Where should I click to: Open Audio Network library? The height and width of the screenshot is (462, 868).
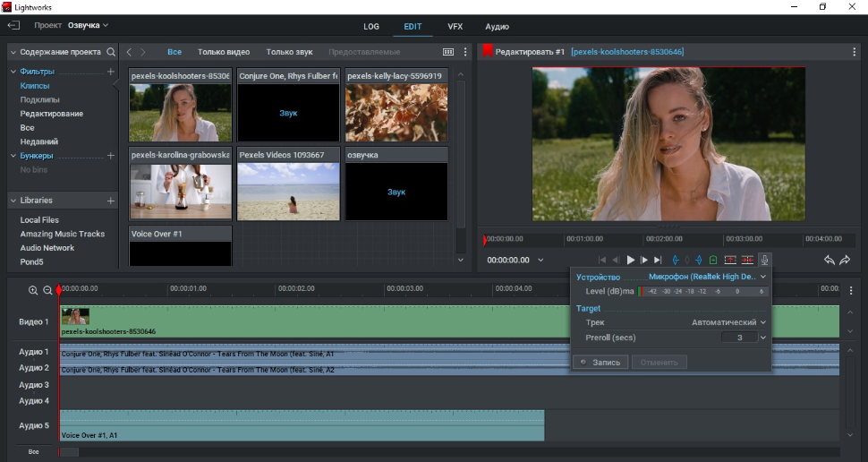pyautogui.click(x=47, y=248)
